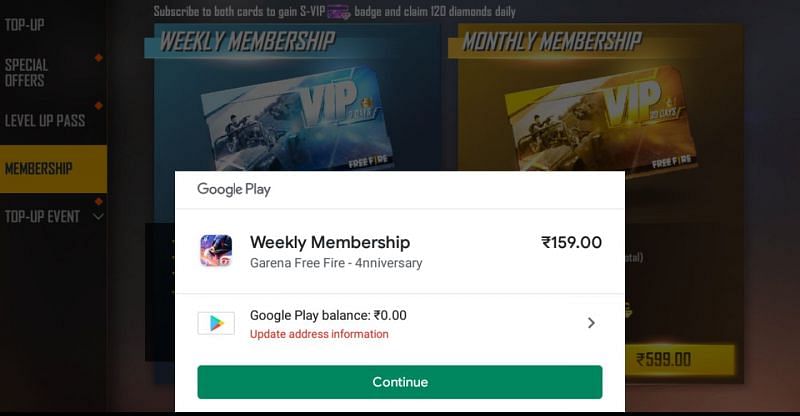Select the LEVEL UP PASS tab

coord(45,120)
